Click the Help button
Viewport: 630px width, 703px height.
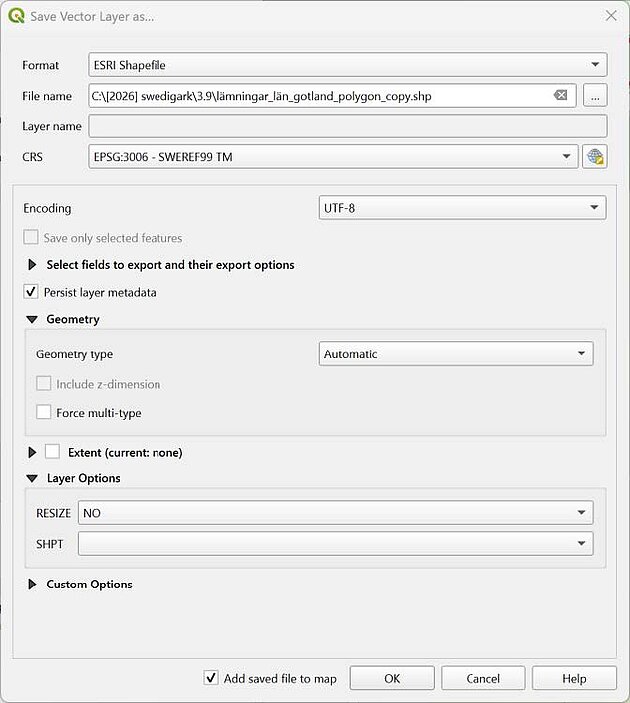[574, 678]
